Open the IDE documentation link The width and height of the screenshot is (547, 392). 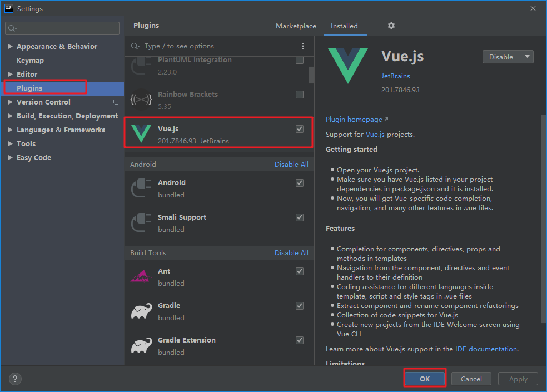tap(486, 349)
